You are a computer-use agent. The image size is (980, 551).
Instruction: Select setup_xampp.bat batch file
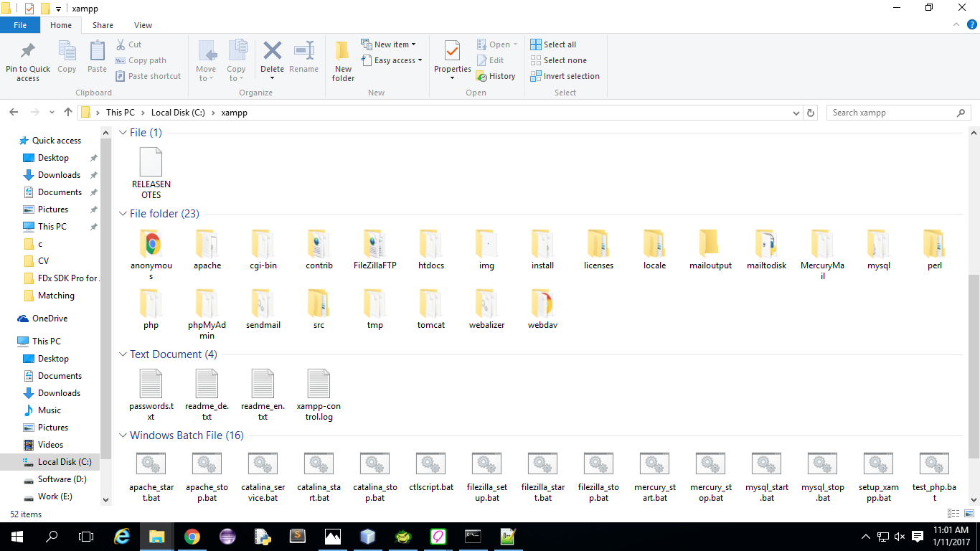(x=879, y=477)
